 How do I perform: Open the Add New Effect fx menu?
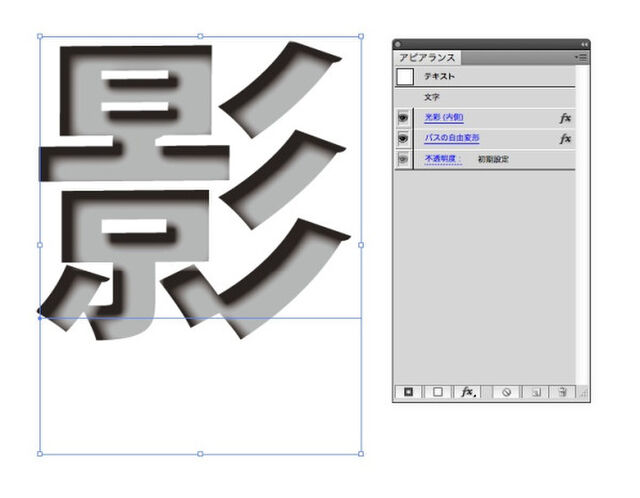(x=467, y=392)
